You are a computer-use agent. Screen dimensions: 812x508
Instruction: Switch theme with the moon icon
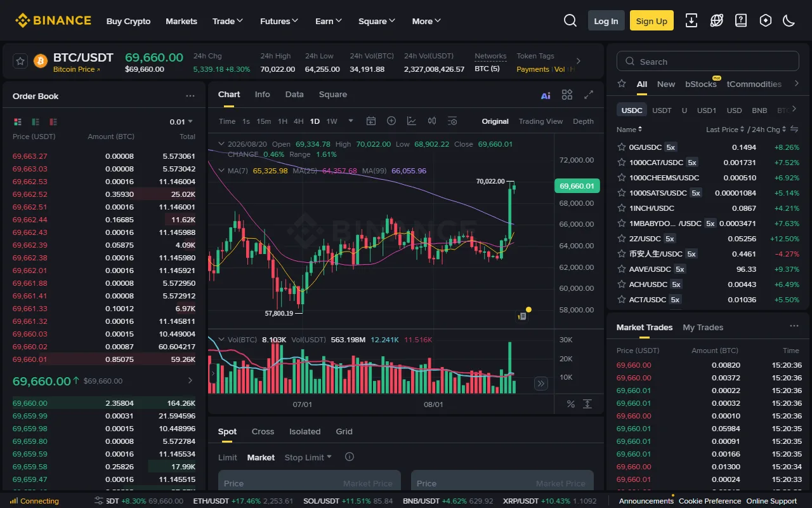pos(789,21)
